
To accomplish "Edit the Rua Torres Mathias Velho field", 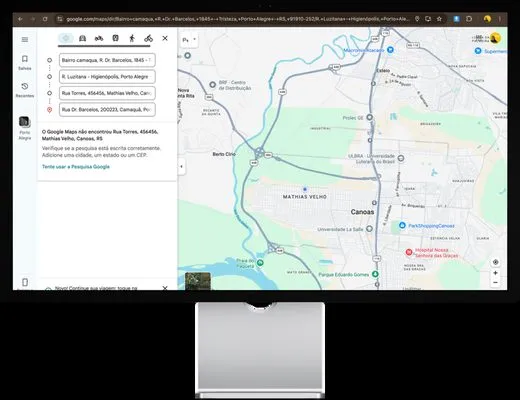I will coord(107,93).
